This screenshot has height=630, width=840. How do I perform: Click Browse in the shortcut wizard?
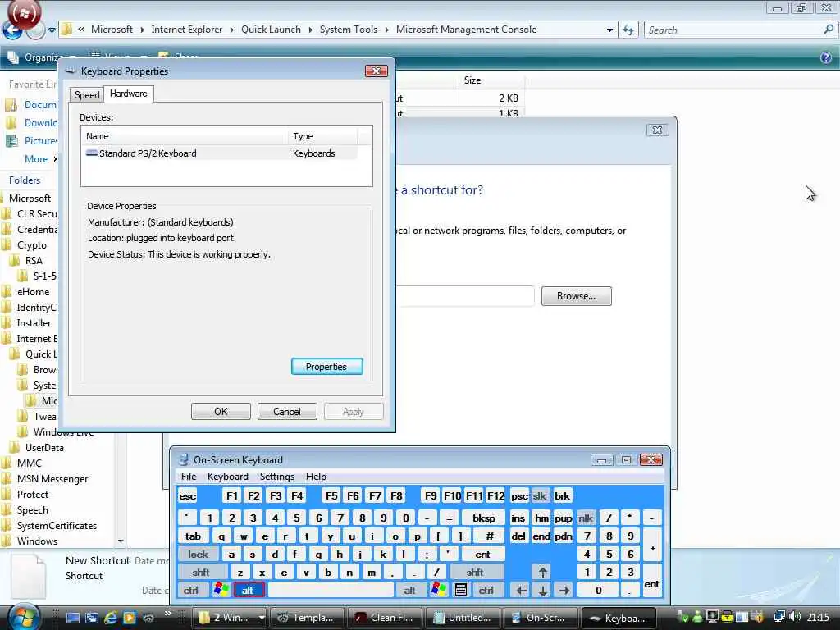pyautogui.click(x=577, y=295)
